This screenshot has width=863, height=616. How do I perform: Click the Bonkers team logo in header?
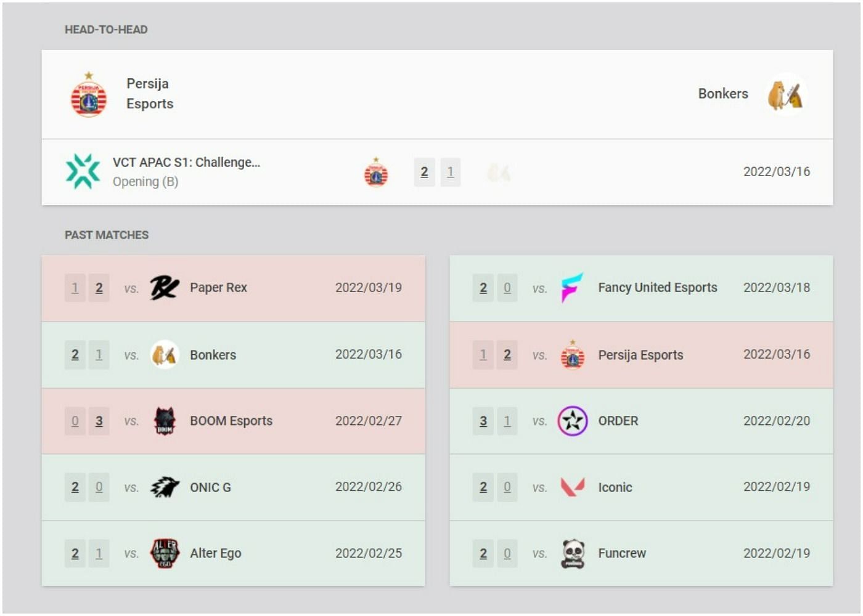click(785, 94)
